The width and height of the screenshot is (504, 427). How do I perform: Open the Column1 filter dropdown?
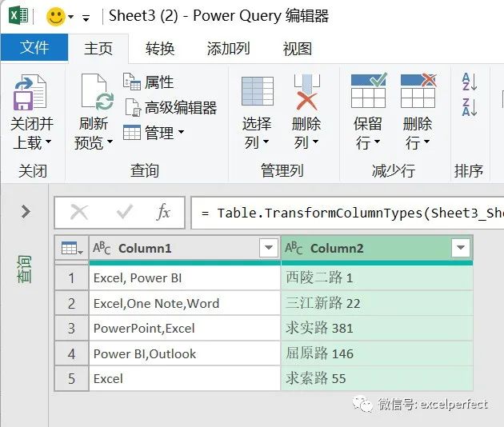(269, 247)
